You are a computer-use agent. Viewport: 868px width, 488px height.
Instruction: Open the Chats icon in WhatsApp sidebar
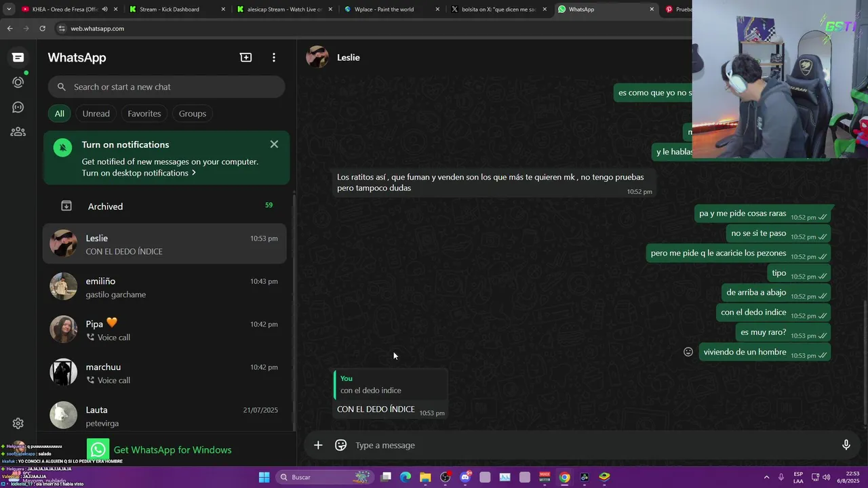coord(18,58)
